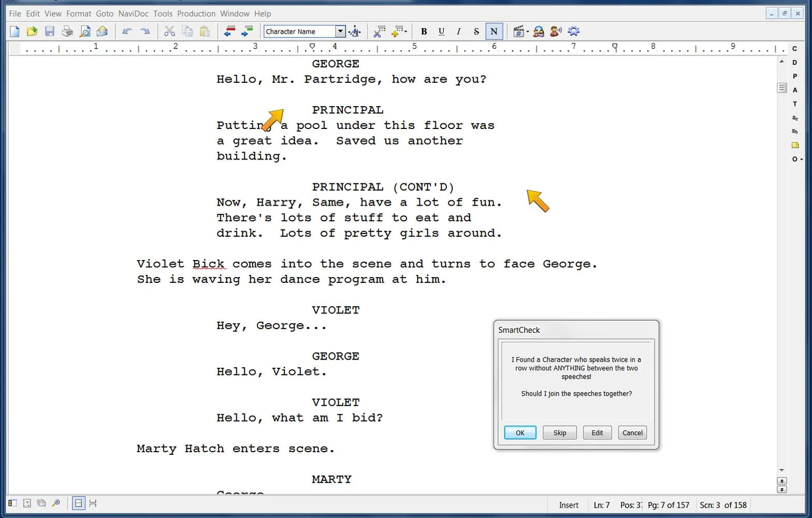The height and width of the screenshot is (518, 812).
Task: Click Skip in the SmartCheck dialog
Action: click(560, 433)
